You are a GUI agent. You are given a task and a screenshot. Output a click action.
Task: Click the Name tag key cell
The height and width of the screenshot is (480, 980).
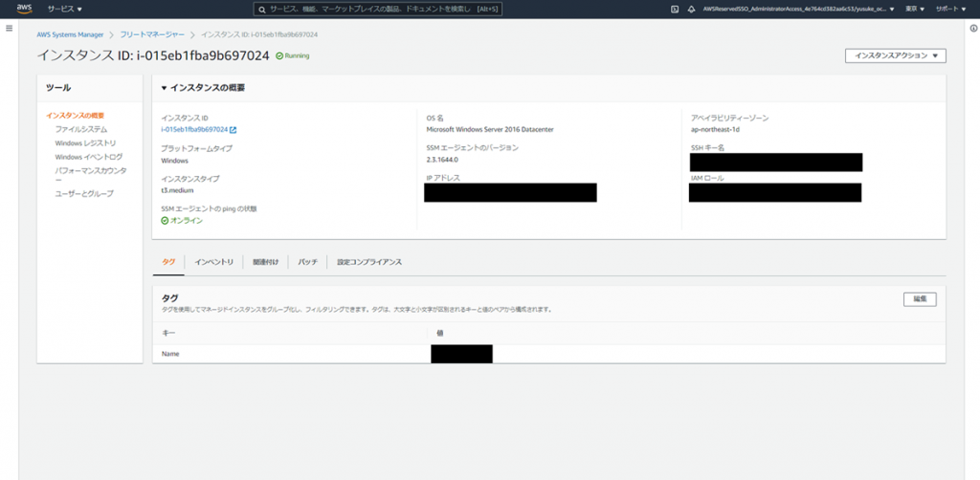(170, 354)
